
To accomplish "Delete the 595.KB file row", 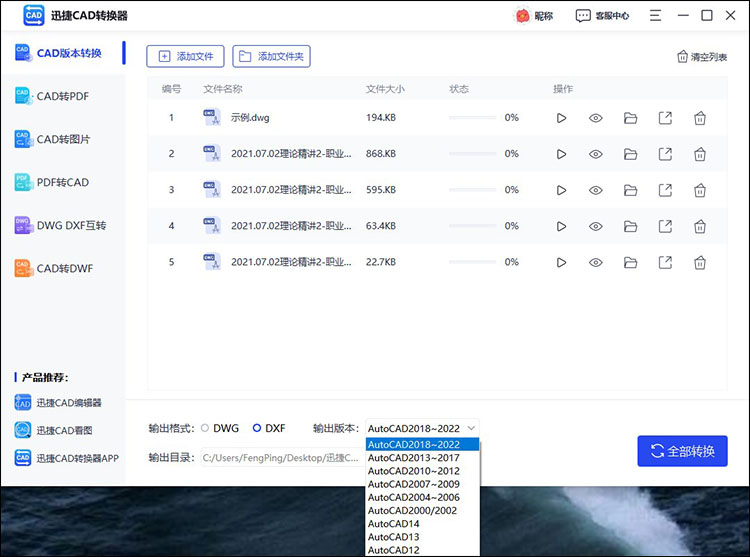I will pos(700,190).
